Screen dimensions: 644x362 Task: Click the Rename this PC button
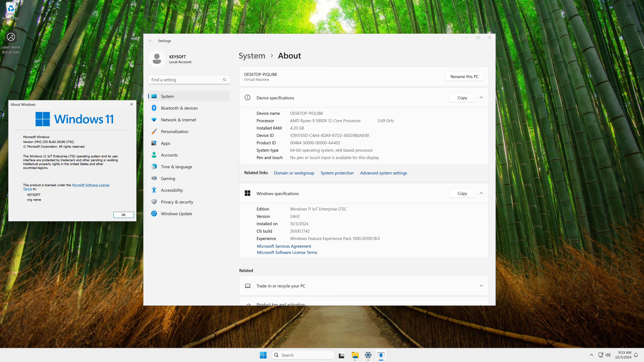pyautogui.click(x=464, y=76)
